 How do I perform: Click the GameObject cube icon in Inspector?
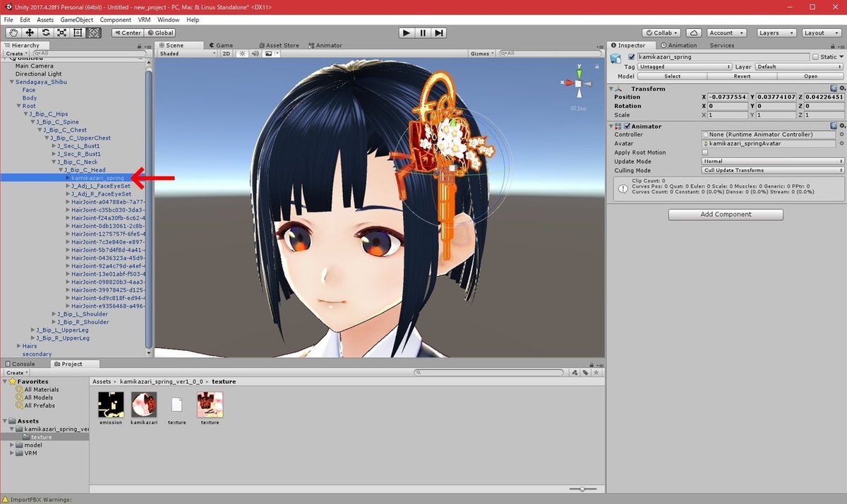pyautogui.click(x=616, y=58)
